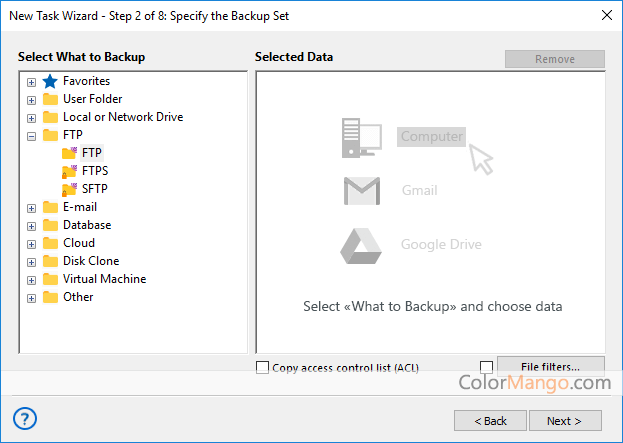Click the Gmail envelope icon
Screen dimensions: 623x443
361,190
